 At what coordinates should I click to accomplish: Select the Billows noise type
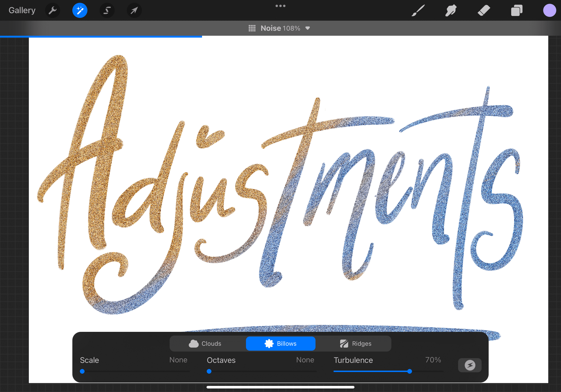280,344
